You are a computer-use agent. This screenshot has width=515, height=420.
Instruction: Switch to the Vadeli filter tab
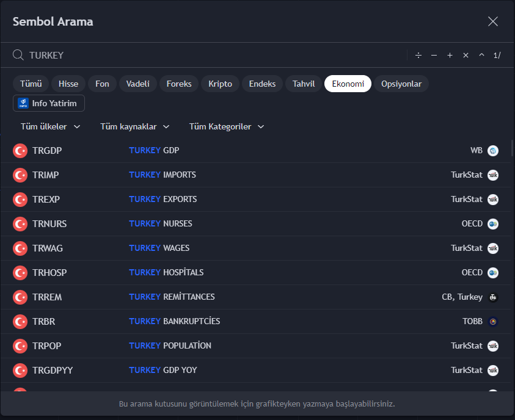point(138,84)
